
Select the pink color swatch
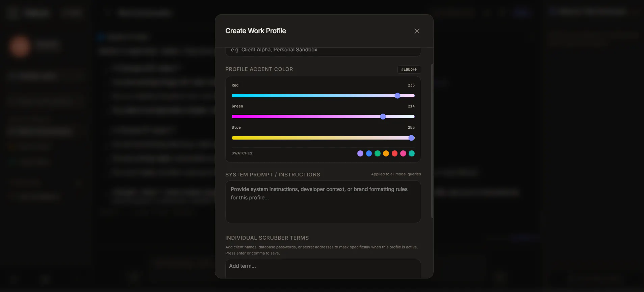pos(403,153)
